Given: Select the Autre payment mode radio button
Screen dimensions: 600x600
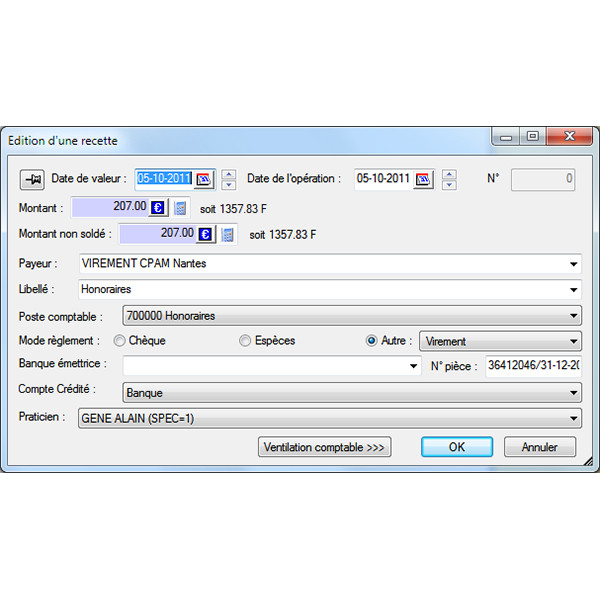Looking at the screenshot, I should coord(372,341).
